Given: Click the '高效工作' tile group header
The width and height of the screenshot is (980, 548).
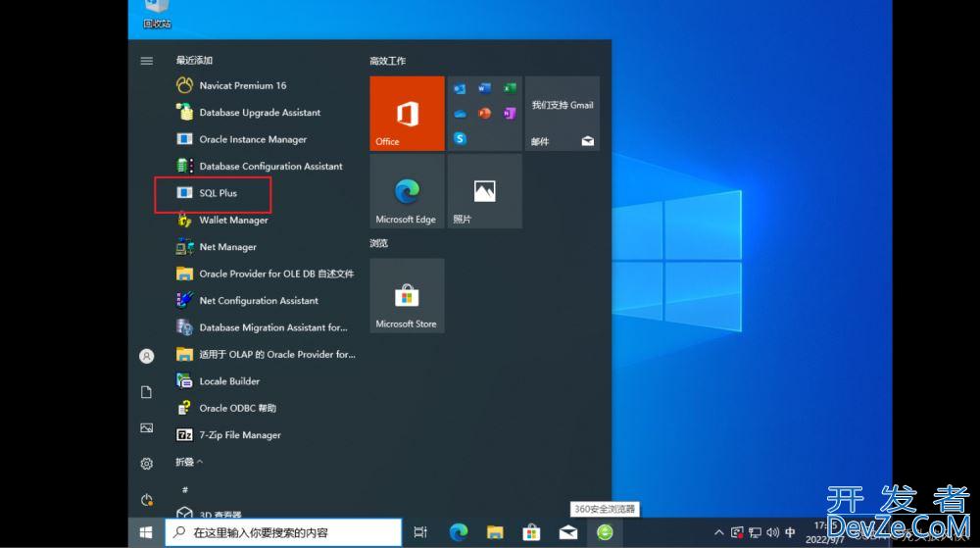Looking at the screenshot, I should [387, 61].
